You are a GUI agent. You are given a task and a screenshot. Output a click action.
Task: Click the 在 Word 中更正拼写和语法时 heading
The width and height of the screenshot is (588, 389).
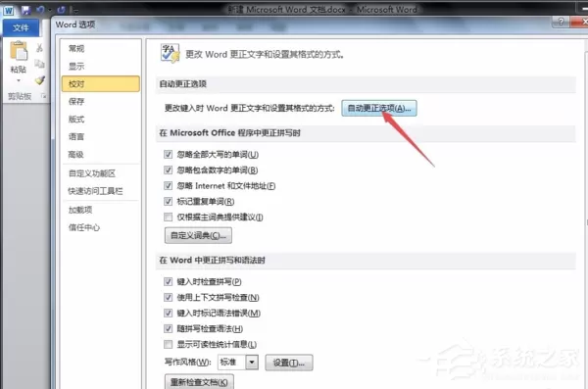click(213, 260)
